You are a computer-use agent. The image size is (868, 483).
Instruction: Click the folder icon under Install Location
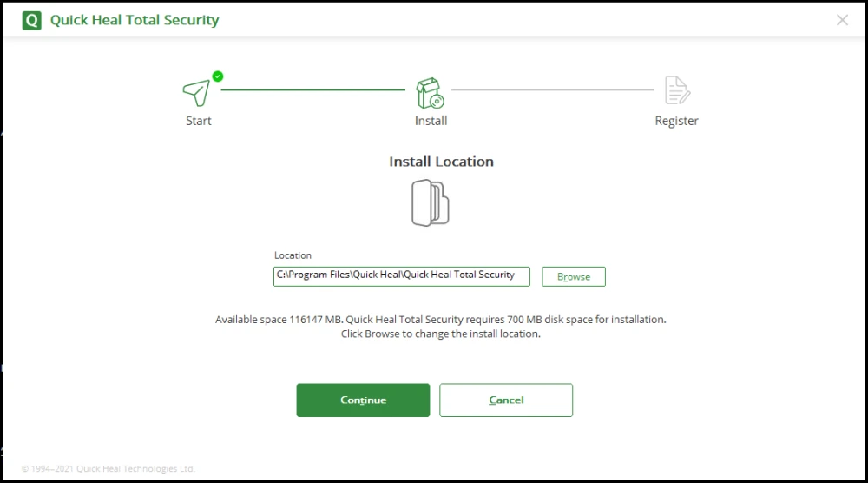click(430, 202)
